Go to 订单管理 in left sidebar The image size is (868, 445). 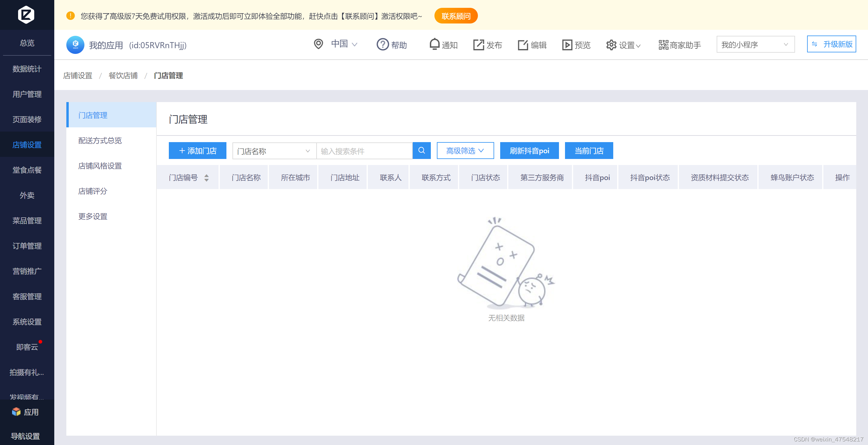(x=27, y=246)
